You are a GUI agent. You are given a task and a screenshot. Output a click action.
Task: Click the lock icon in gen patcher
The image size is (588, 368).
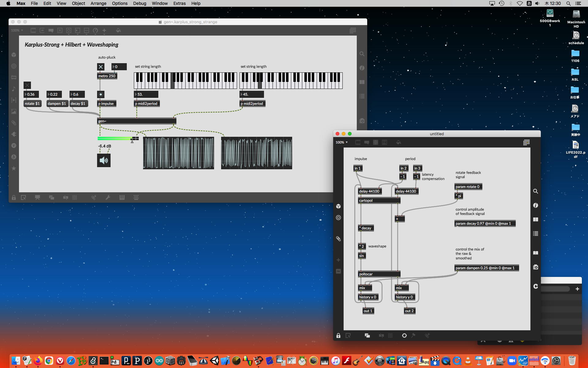[338, 335]
